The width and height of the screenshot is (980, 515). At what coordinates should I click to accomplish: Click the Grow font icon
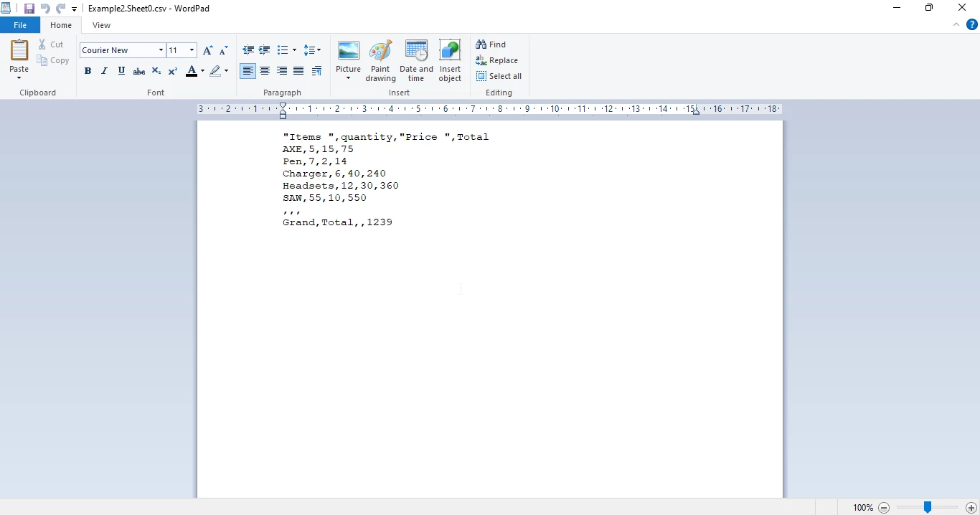click(207, 50)
